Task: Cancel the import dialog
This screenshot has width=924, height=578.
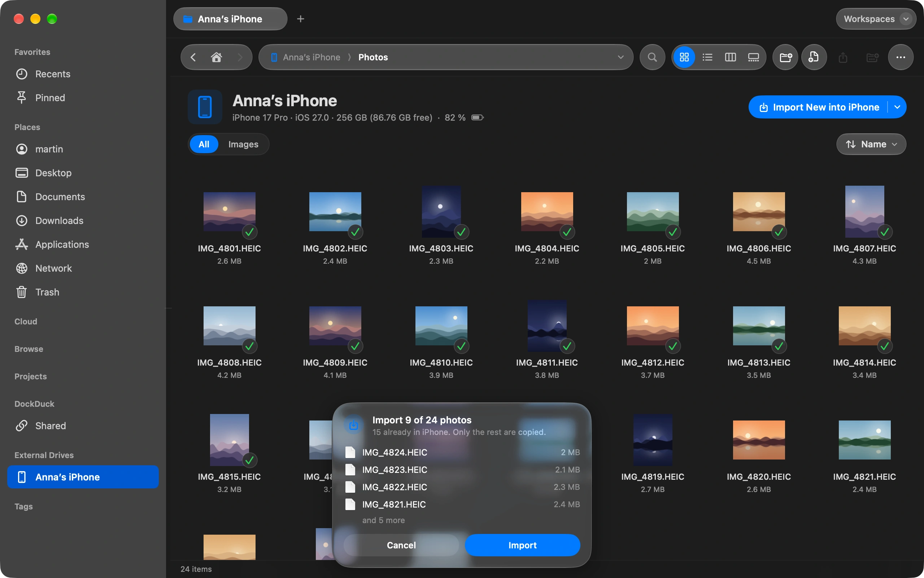Action: (x=401, y=545)
